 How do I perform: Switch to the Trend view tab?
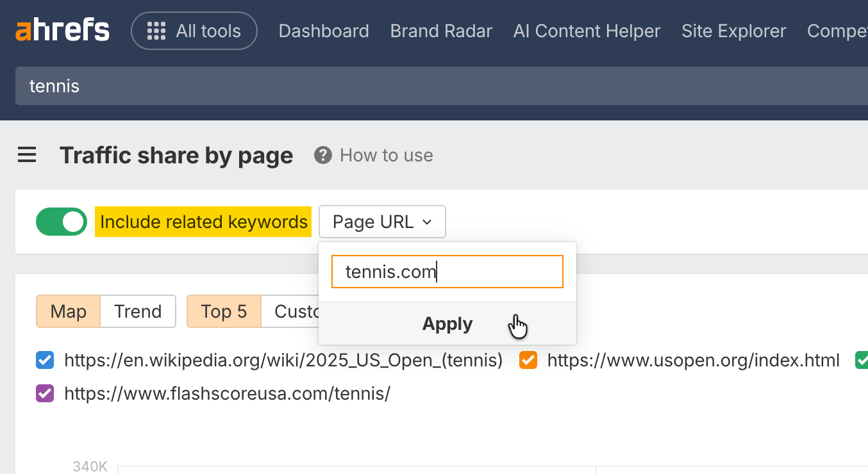pyautogui.click(x=138, y=311)
